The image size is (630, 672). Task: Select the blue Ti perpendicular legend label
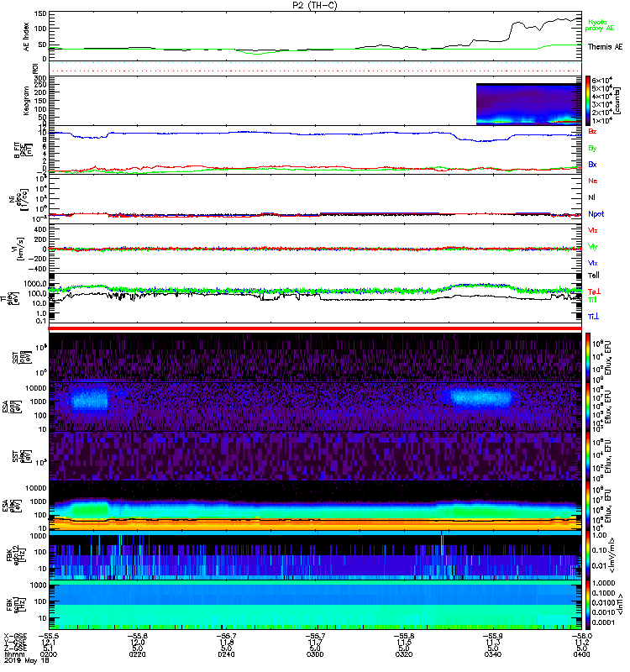(593, 316)
